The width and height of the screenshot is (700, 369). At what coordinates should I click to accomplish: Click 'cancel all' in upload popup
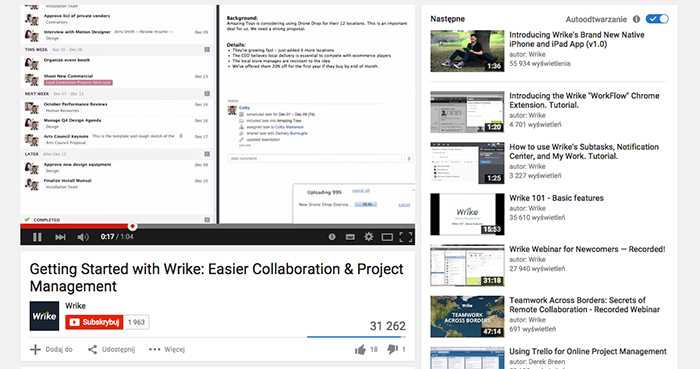[x=361, y=191]
